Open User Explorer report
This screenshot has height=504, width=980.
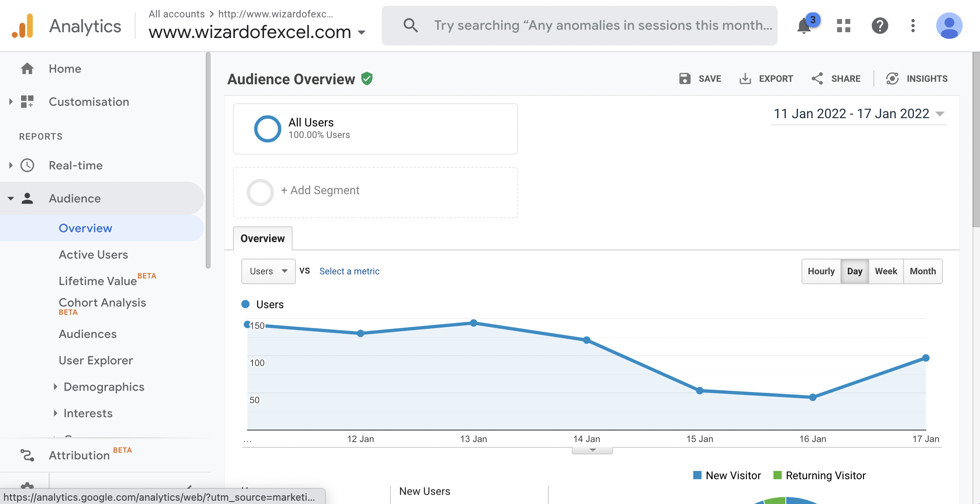coord(96,360)
